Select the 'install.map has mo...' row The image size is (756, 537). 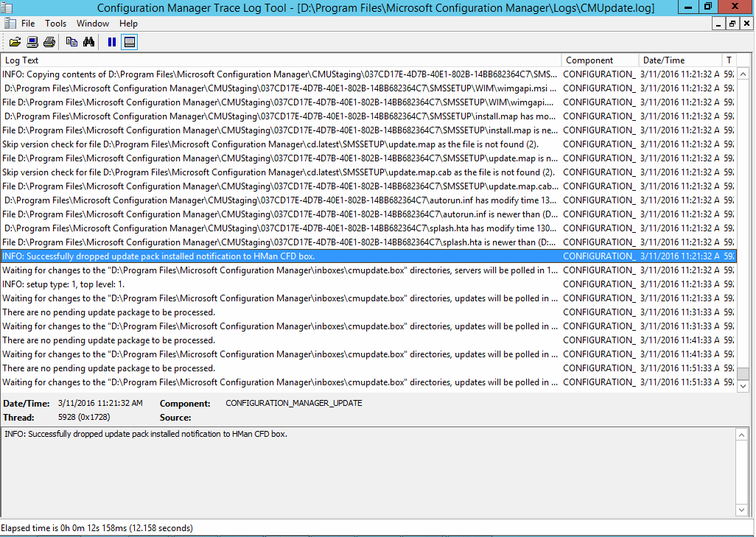pyautogui.click(x=368, y=116)
